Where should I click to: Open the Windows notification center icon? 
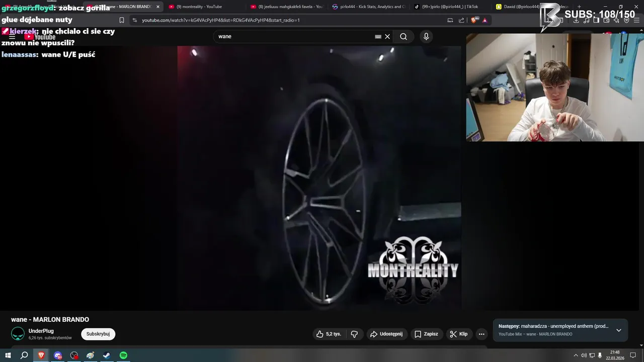pyautogui.click(x=633, y=355)
